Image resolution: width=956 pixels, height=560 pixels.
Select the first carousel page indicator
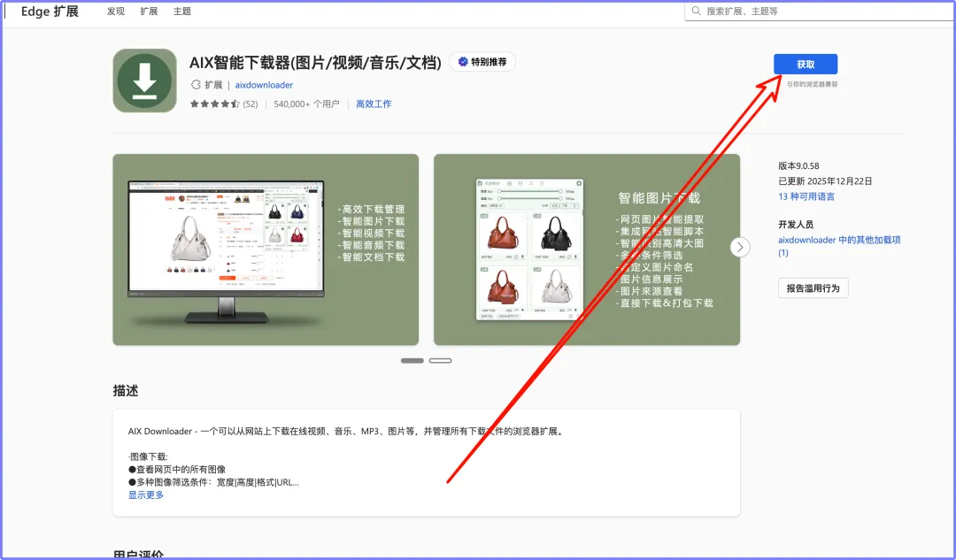point(412,361)
